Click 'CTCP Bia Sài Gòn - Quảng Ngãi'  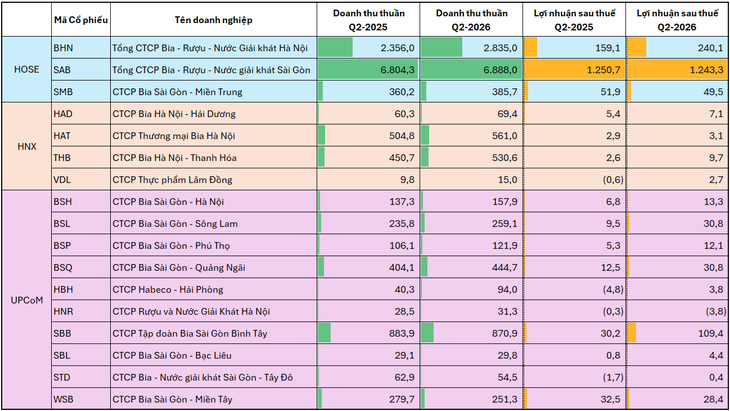coord(179,267)
